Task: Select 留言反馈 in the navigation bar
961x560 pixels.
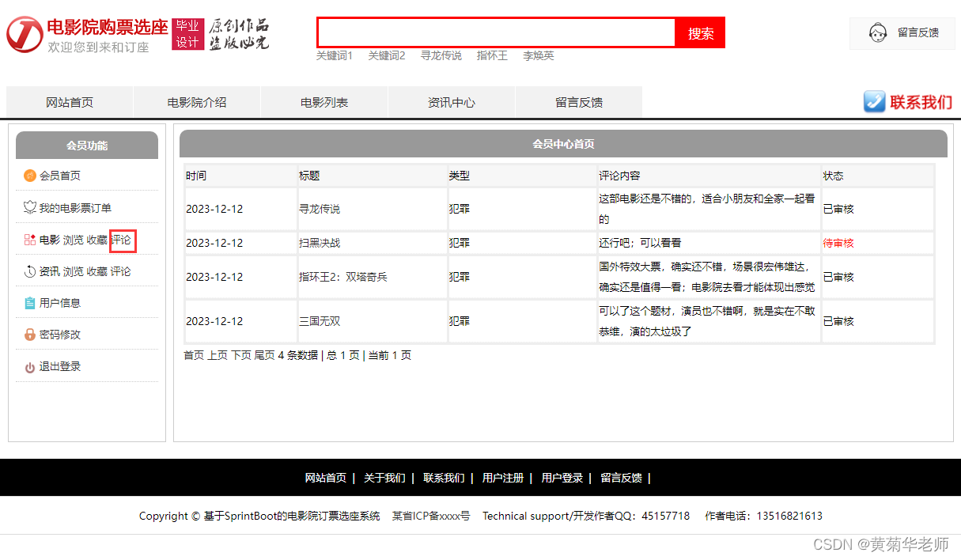Action: pos(579,102)
